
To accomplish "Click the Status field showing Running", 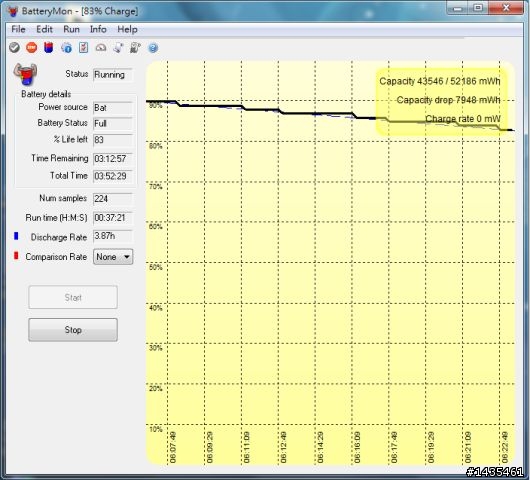I will pyautogui.click(x=113, y=75).
